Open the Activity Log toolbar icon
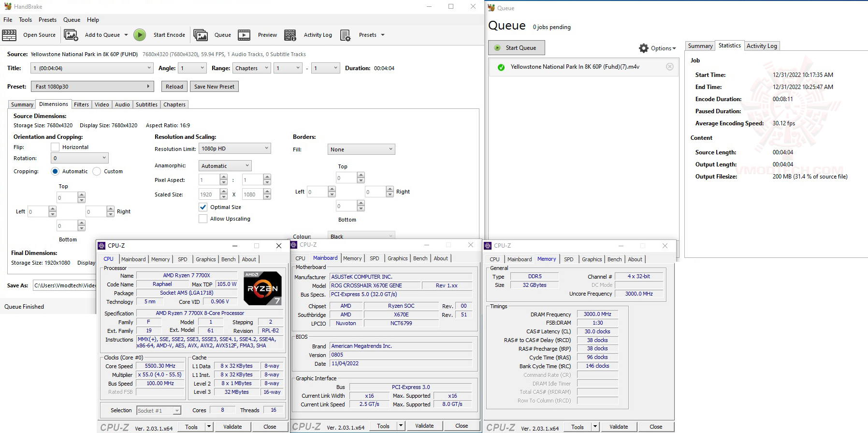Viewport: 868px width, 433px height. click(290, 35)
